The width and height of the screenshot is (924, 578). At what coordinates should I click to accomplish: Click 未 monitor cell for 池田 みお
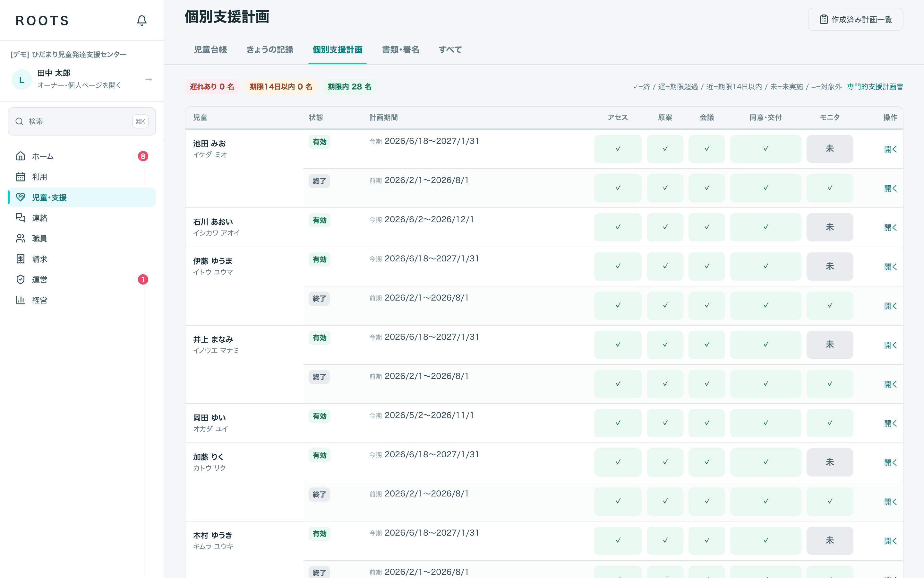(830, 149)
